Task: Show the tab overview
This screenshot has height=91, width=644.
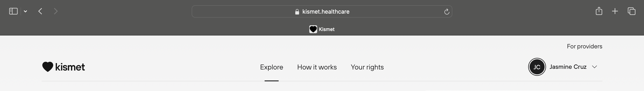Action: tap(632, 11)
